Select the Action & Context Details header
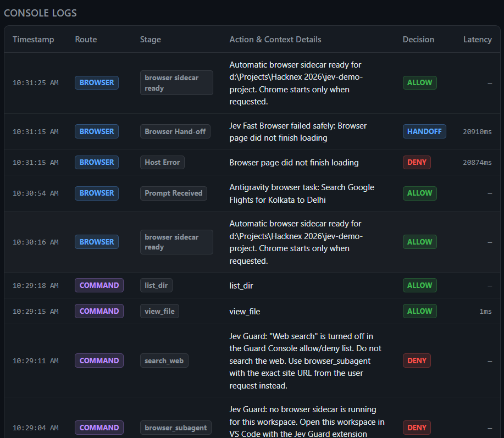 click(x=275, y=40)
